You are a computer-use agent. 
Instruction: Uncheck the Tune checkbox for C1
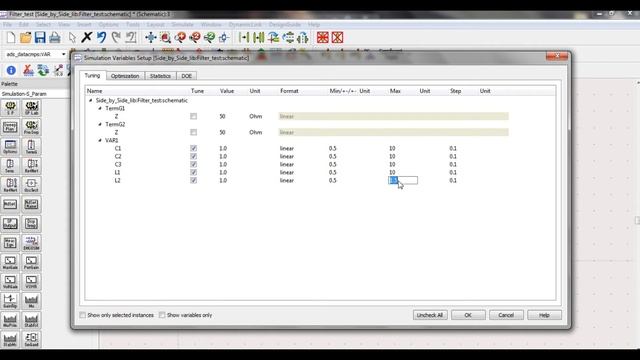point(193,148)
